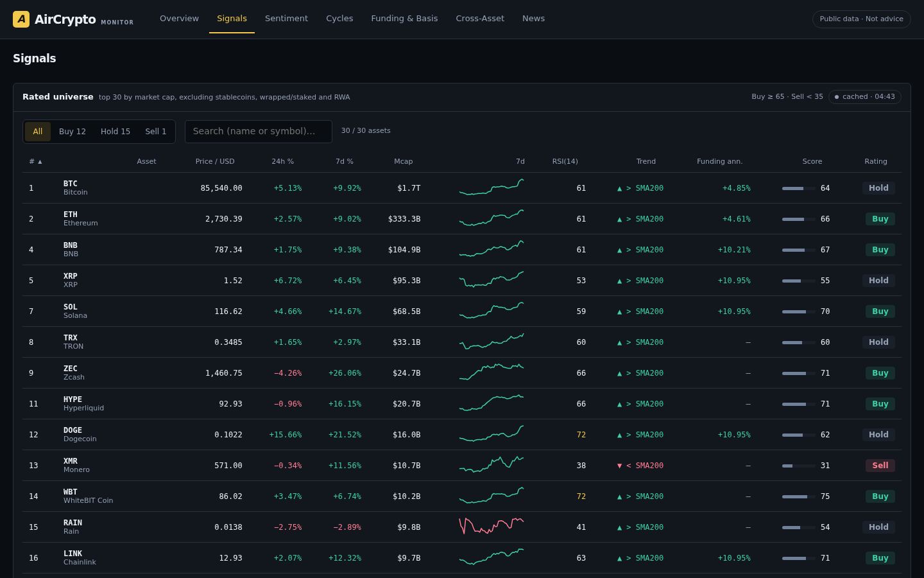Open the Overview tab

click(179, 19)
